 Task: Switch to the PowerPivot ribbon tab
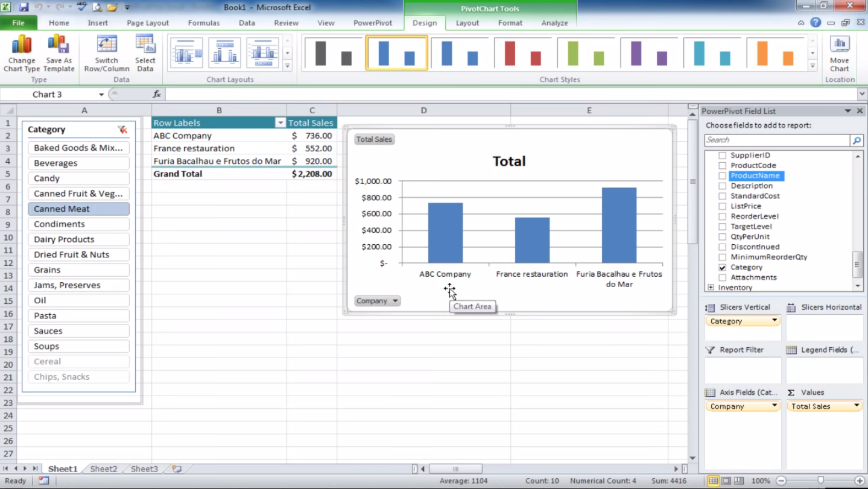(x=373, y=23)
